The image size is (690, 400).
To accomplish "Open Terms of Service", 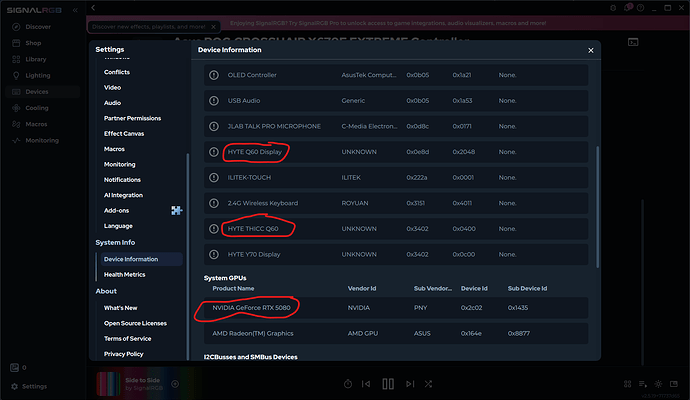I will click(128, 339).
